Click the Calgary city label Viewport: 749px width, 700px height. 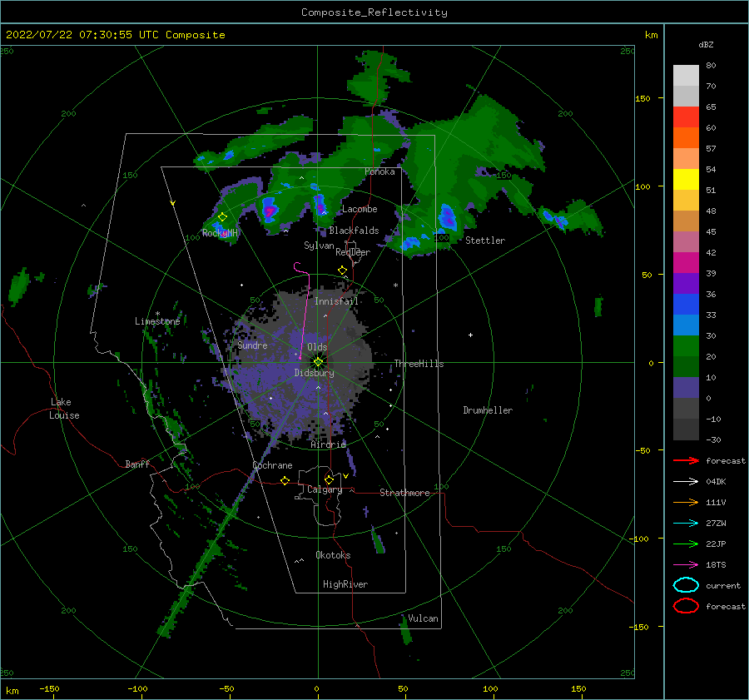[x=325, y=489]
